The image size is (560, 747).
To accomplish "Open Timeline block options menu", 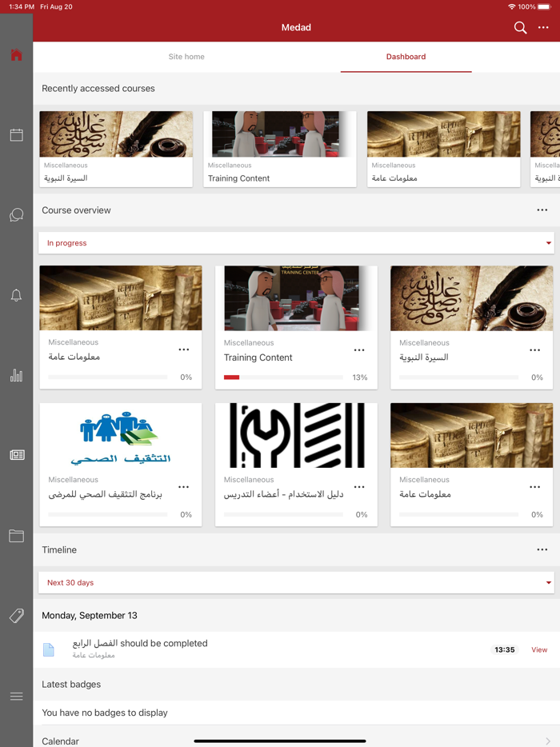I will tap(542, 549).
